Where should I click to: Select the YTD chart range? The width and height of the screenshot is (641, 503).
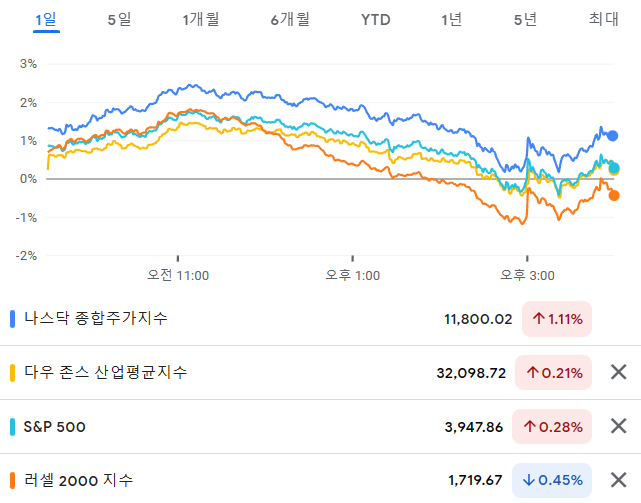pyautogui.click(x=375, y=20)
